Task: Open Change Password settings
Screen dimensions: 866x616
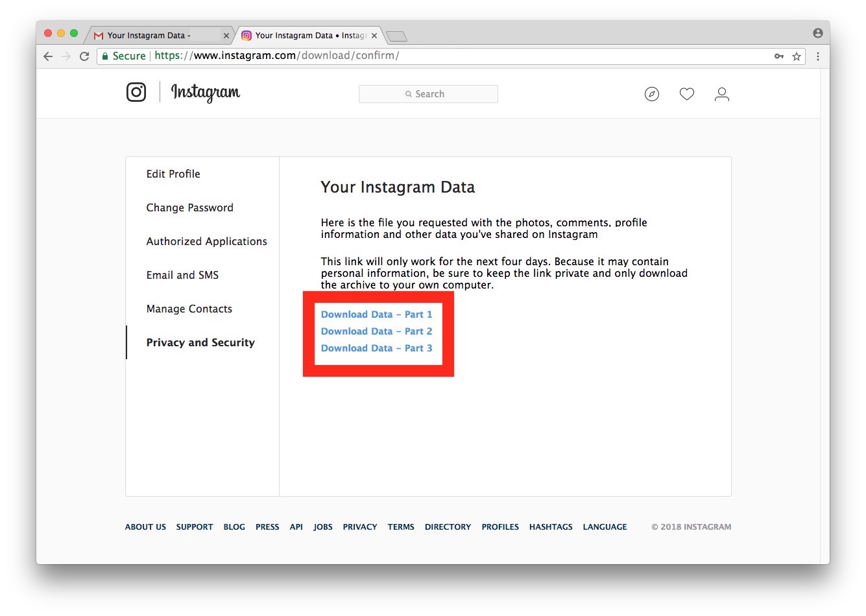Action: point(189,207)
